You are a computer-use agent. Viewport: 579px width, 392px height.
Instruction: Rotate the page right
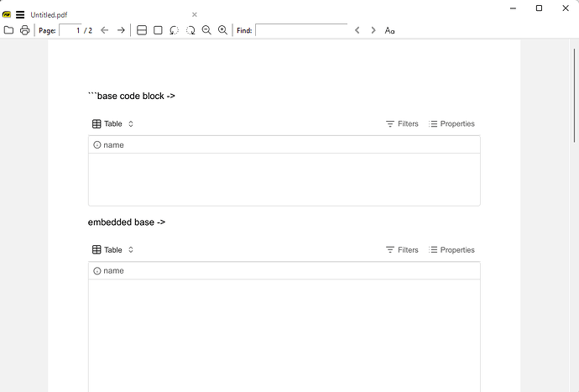click(190, 30)
